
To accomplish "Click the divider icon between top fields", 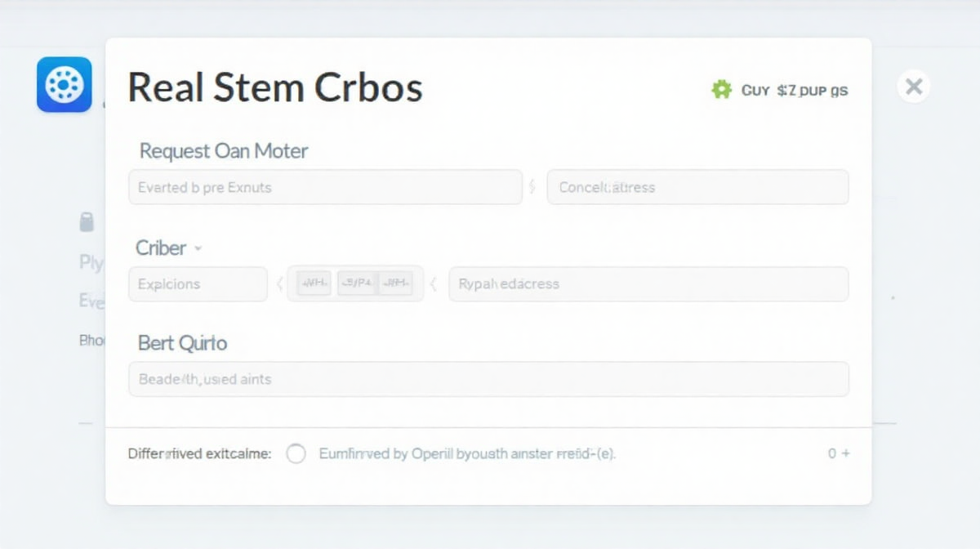I will (x=532, y=187).
